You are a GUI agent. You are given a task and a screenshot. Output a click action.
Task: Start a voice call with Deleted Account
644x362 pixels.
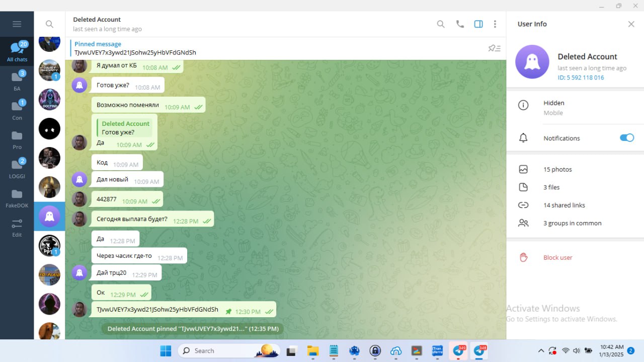460,24
